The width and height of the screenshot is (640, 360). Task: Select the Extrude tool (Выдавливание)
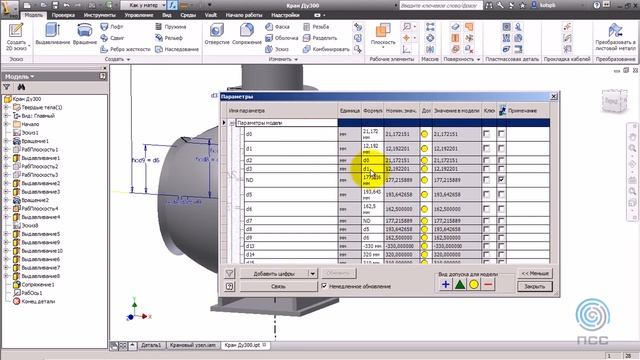53,34
